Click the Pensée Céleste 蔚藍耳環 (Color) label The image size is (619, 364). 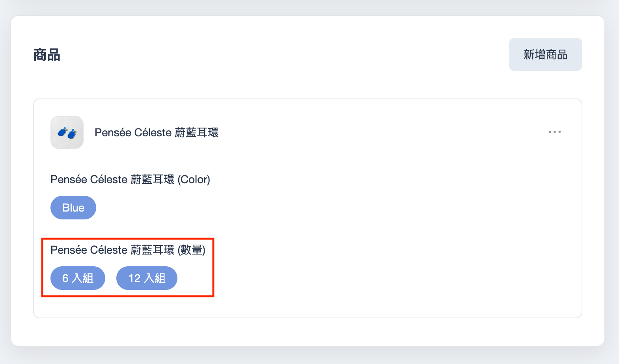130,180
